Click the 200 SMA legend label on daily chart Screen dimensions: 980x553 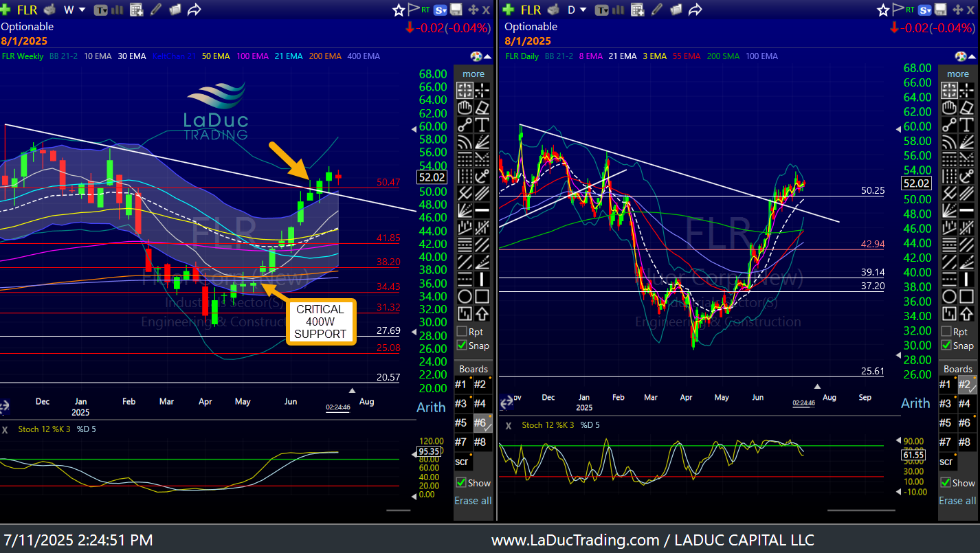click(x=722, y=56)
